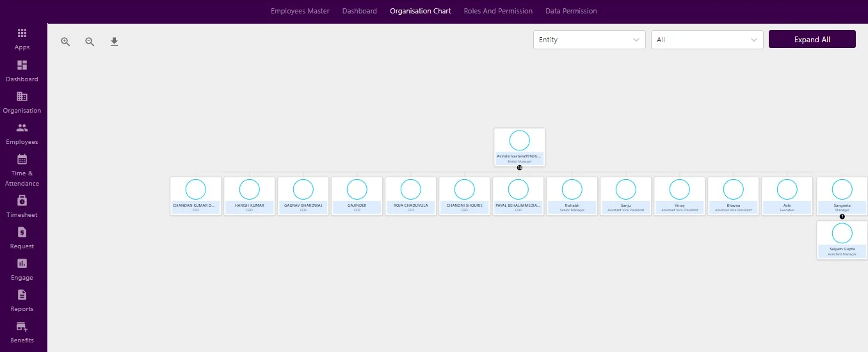Go to Dashboard from sidebar
The height and width of the screenshot is (352, 868).
22,70
